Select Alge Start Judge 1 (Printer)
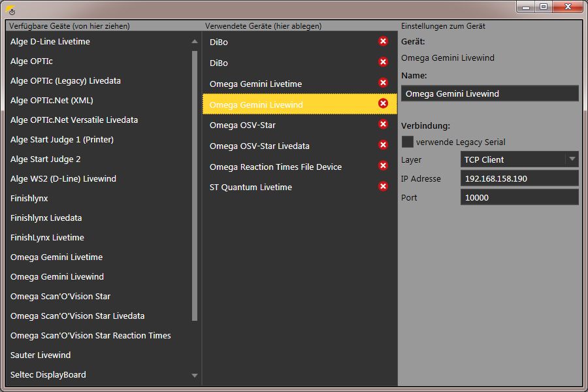Viewport: 588px width, 392px height. pos(62,140)
